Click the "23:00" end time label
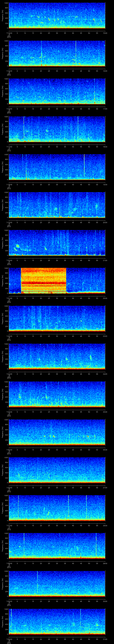The width and height of the screenshot is (114, 644). pos(105,336)
